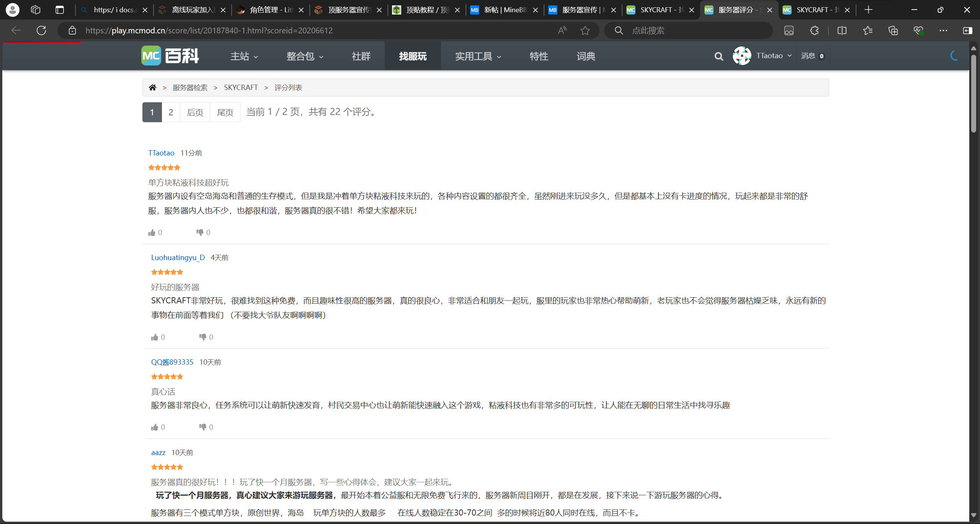Reload the page with refresh icon
980x524 pixels.
[x=41, y=30]
